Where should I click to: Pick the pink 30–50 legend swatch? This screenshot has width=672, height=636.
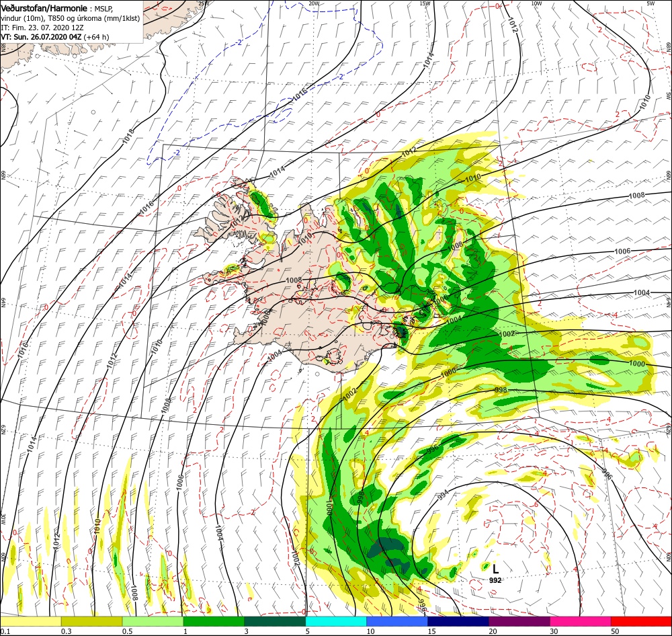point(581,621)
